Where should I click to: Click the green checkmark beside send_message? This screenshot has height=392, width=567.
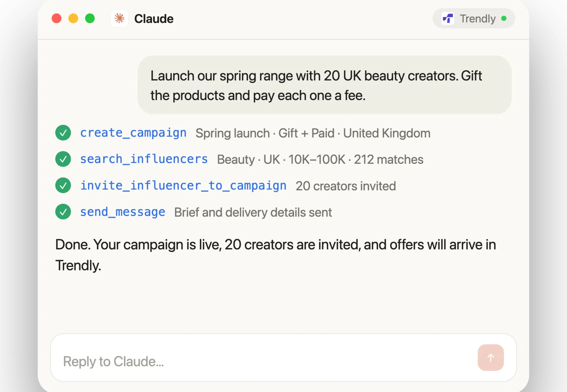(63, 212)
